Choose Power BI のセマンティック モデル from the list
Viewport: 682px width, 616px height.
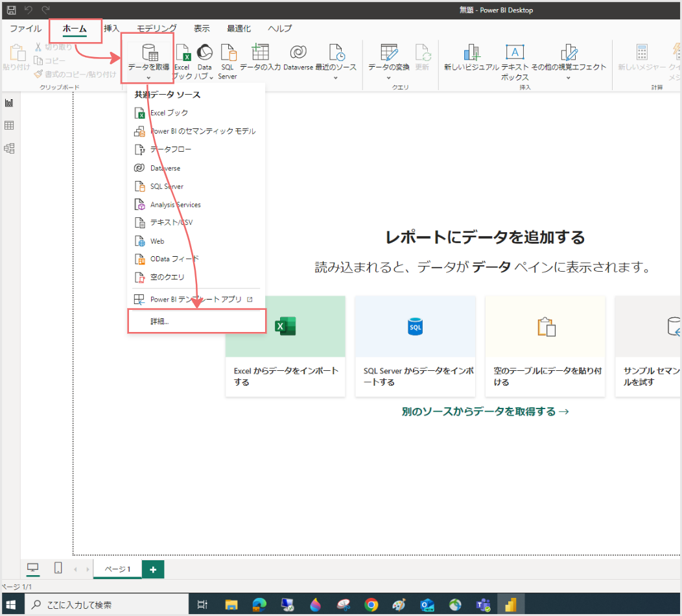196,132
